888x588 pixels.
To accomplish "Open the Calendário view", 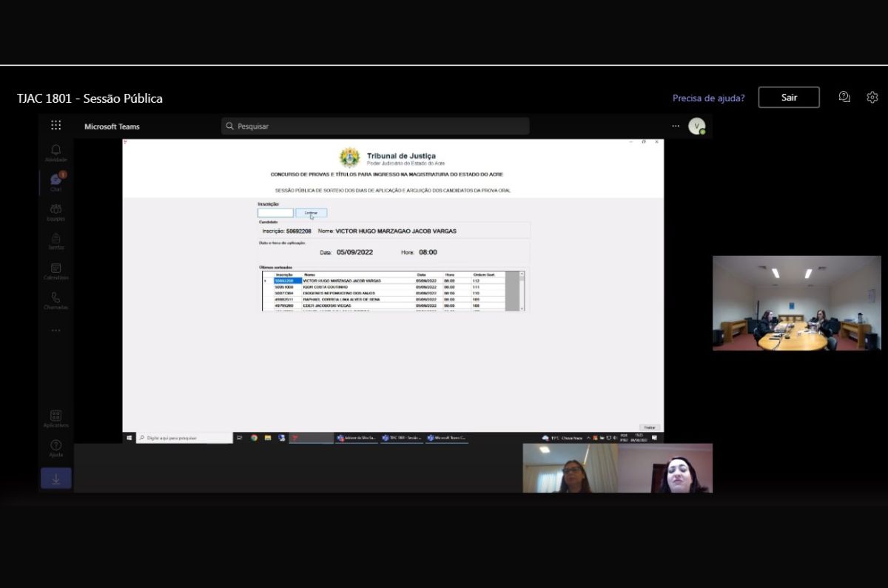I will (x=56, y=271).
